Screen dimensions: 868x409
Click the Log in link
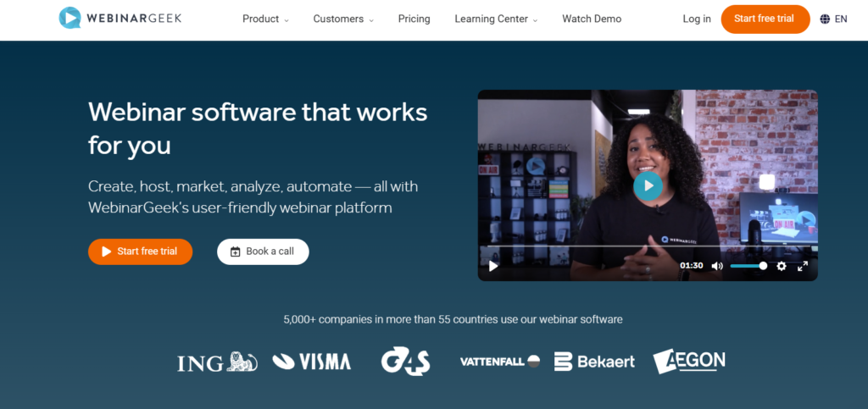(697, 19)
